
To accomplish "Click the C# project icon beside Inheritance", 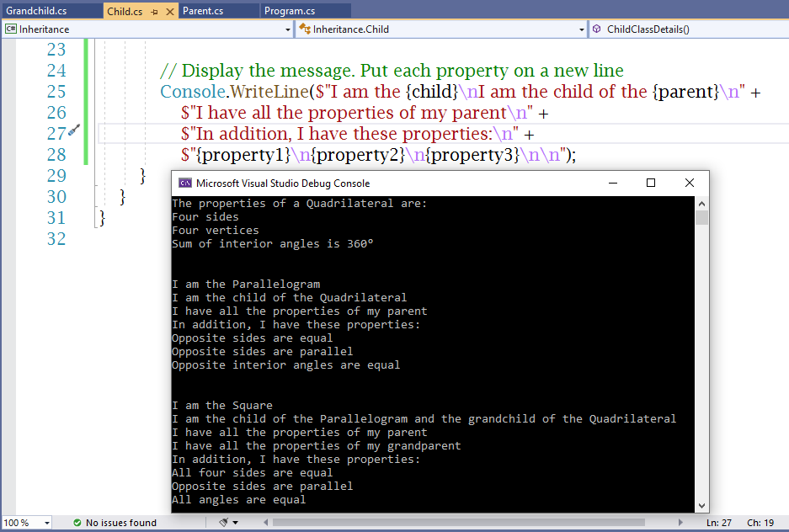I will [11, 29].
